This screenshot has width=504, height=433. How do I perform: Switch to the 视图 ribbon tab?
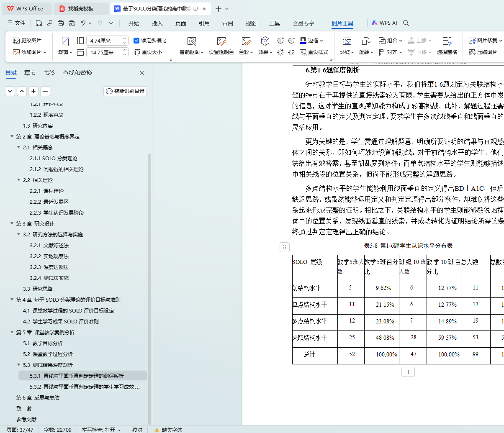coord(251,23)
